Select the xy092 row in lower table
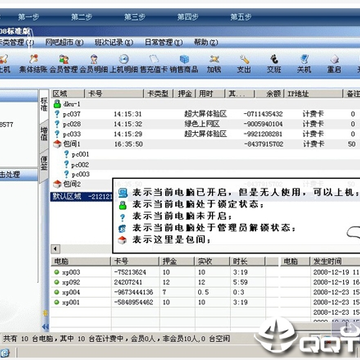This screenshot has height=360, width=360. (164, 282)
